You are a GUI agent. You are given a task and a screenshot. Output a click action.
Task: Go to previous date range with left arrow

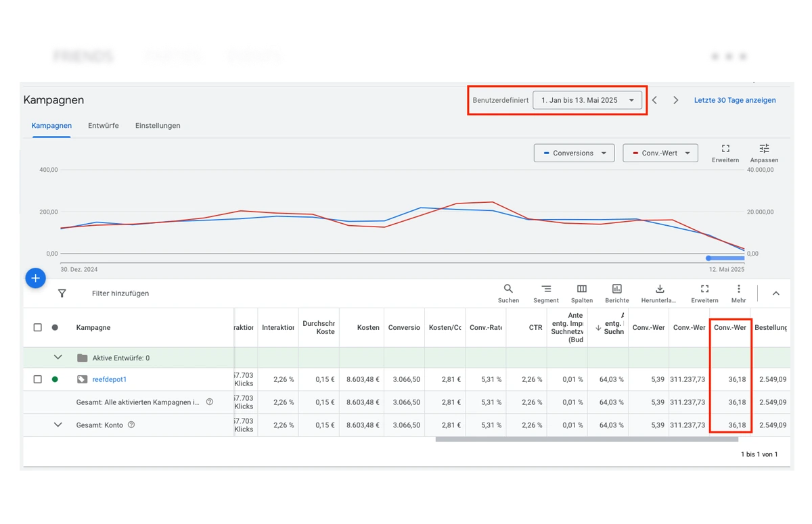tap(654, 100)
